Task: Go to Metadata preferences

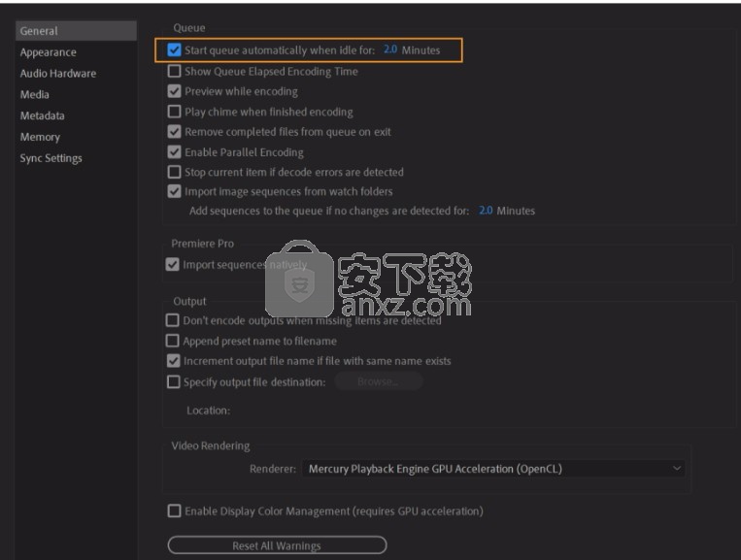Action: pos(42,115)
